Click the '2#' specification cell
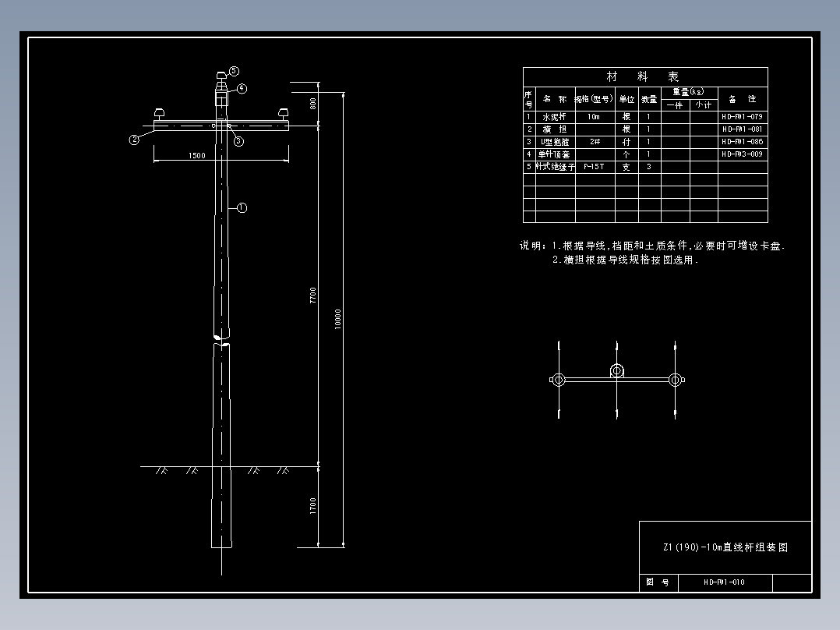The width and height of the screenshot is (840, 630). pos(595,142)
